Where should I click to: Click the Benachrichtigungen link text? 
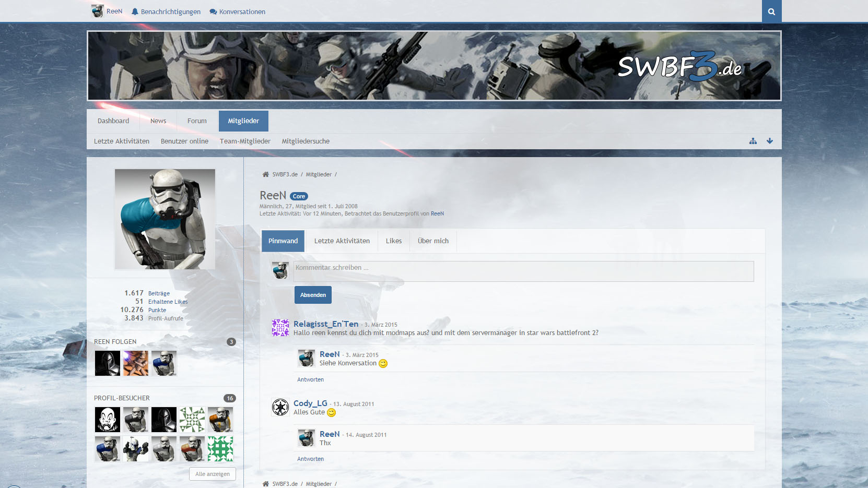[x=171, y=11]
